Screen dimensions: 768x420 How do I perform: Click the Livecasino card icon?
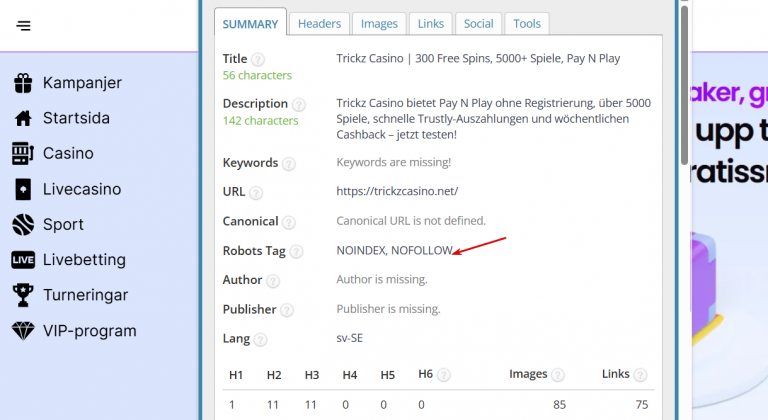tap(23, 189)
